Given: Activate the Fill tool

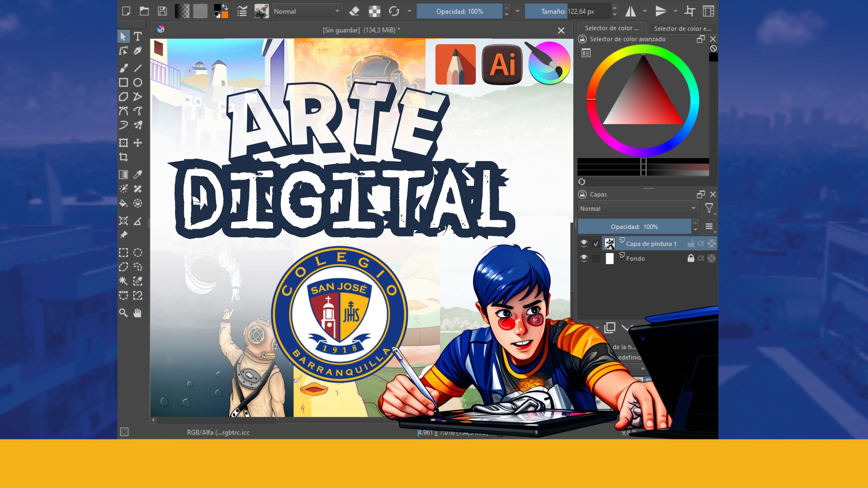Looking at the screenshot, I should click(x=124, y=203).
